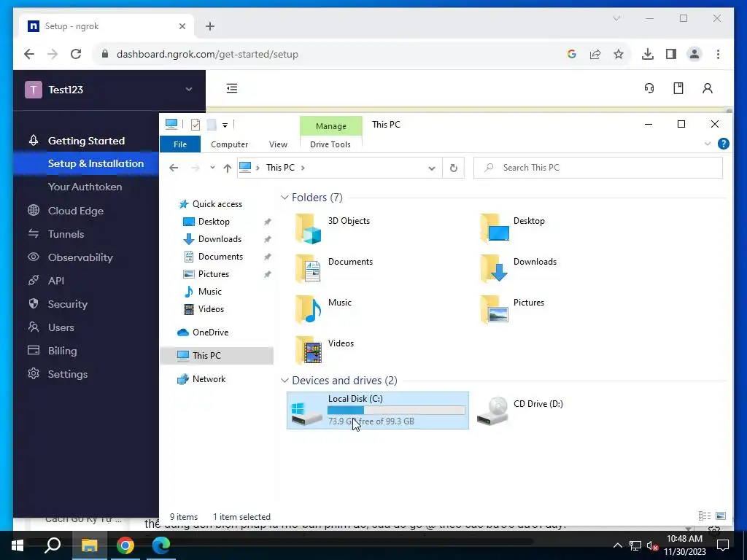Screen dimensions: 747x560
Task: Select Your Authtoken in ngrok sidebar
Action: pyautogui.click(x=85, y=187)
